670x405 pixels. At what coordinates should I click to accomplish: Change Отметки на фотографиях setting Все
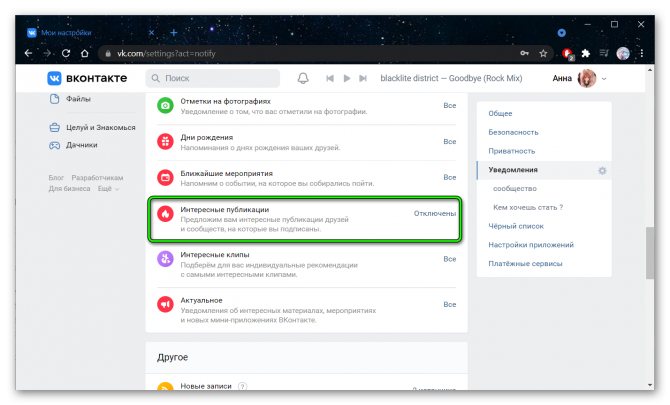[x=450, y=106]
